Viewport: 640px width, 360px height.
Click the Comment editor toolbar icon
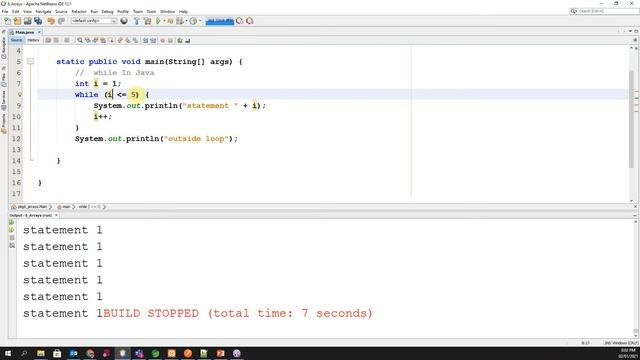click(x=180, y=40)
